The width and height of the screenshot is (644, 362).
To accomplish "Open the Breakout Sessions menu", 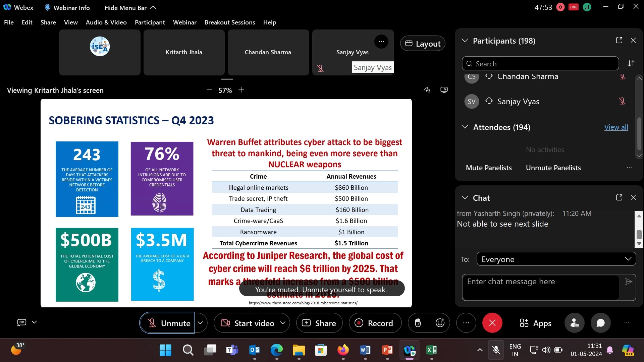I will 230,22.
